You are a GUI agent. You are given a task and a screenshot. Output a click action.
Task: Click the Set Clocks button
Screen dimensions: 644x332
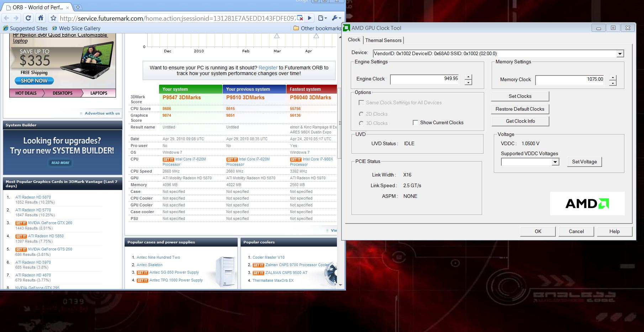click(x=520, y=96)
